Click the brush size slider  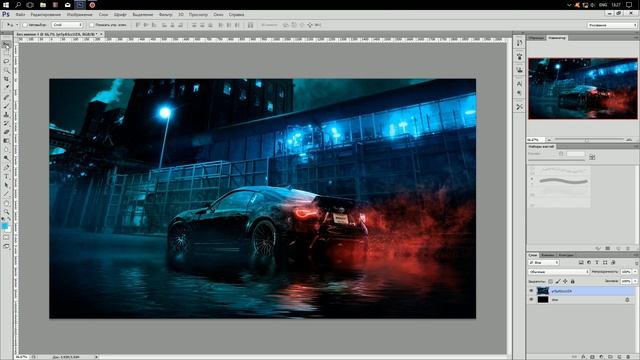point(556,160)
